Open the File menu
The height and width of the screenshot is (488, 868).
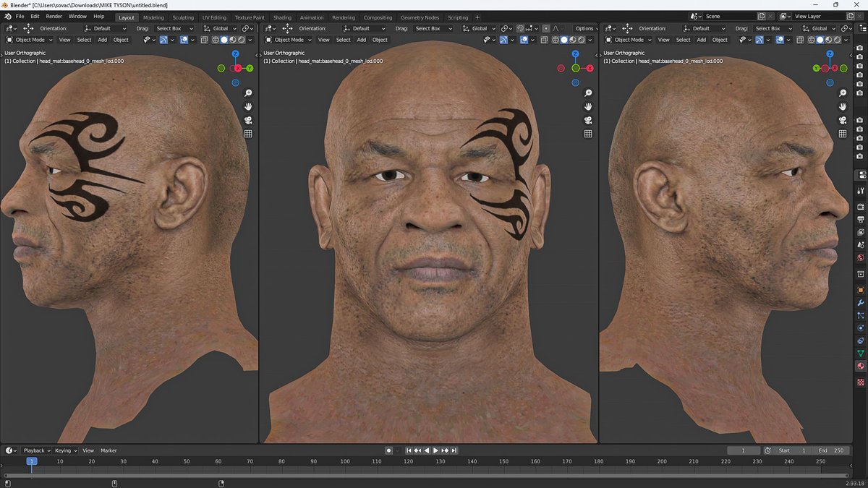point(19,16)
